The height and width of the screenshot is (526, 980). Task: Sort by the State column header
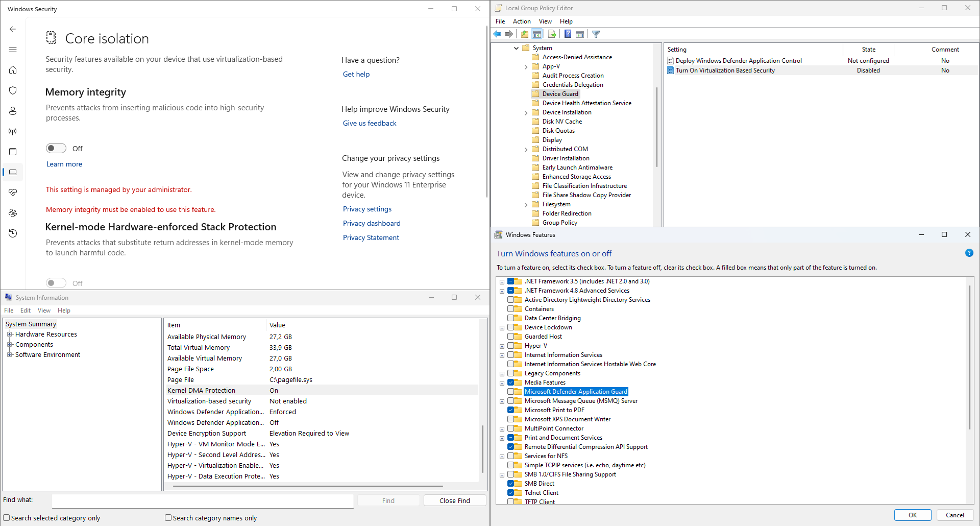(x=869, y=50)
